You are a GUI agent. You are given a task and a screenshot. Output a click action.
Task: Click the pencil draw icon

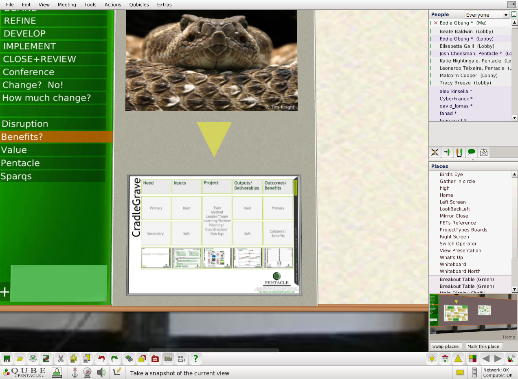click(117, 371)
